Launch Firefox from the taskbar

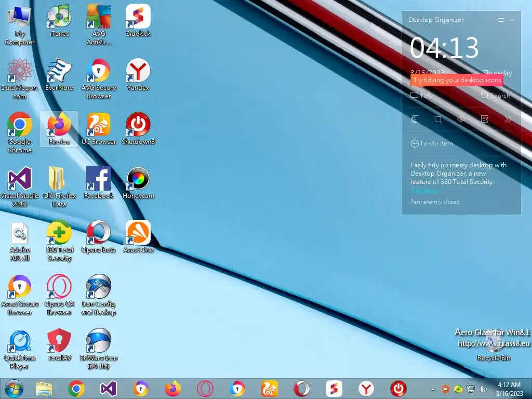pos(173,389)
